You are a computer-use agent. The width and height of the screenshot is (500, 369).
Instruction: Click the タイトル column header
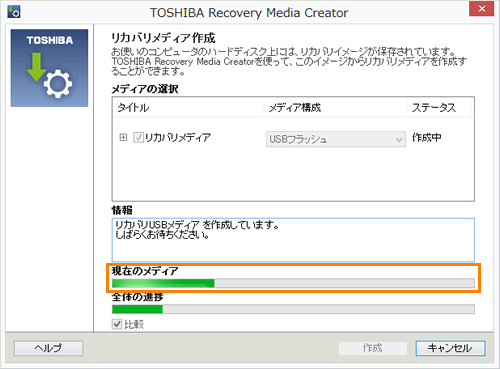point(189,108)
